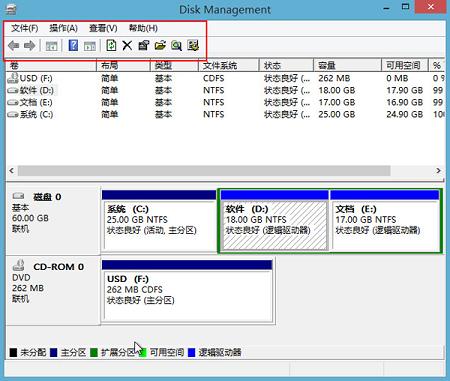Sort by the 卷 column header
Screen dimensions: 450x381
[51, 65]
